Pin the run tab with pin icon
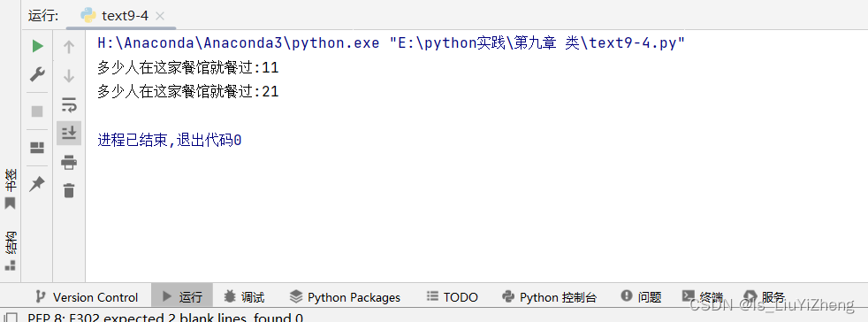This screenshot has width=868, height=322. 37,184
